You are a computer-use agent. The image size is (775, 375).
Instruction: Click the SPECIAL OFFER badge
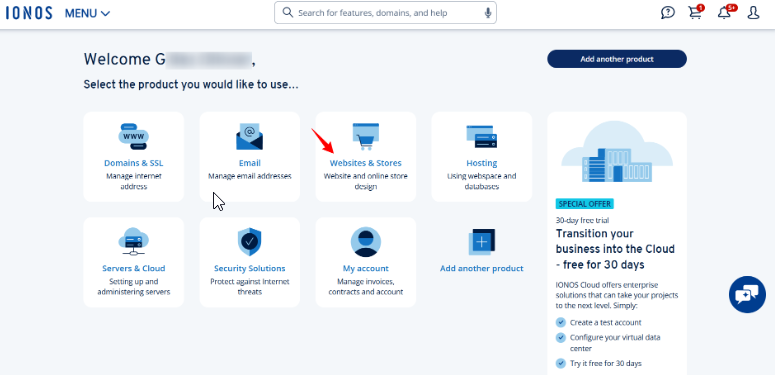(585, 204)
